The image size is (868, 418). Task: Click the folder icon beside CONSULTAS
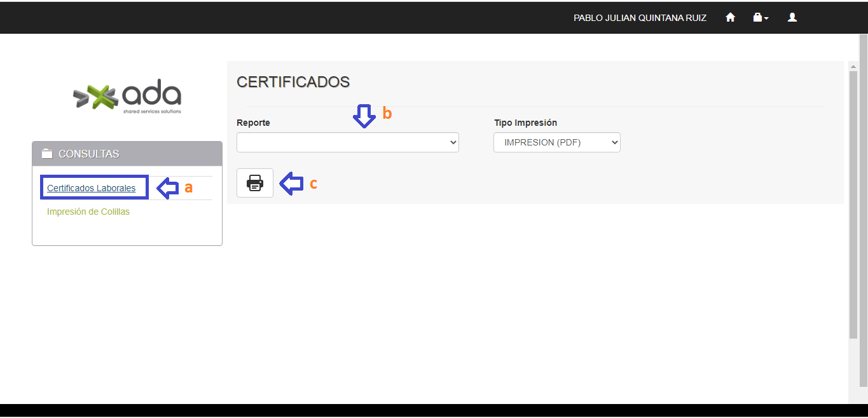47,154
